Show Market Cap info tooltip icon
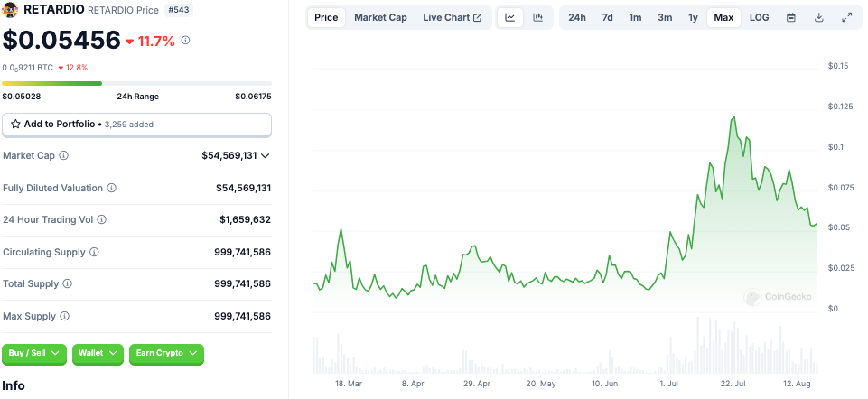 [63, 155]
